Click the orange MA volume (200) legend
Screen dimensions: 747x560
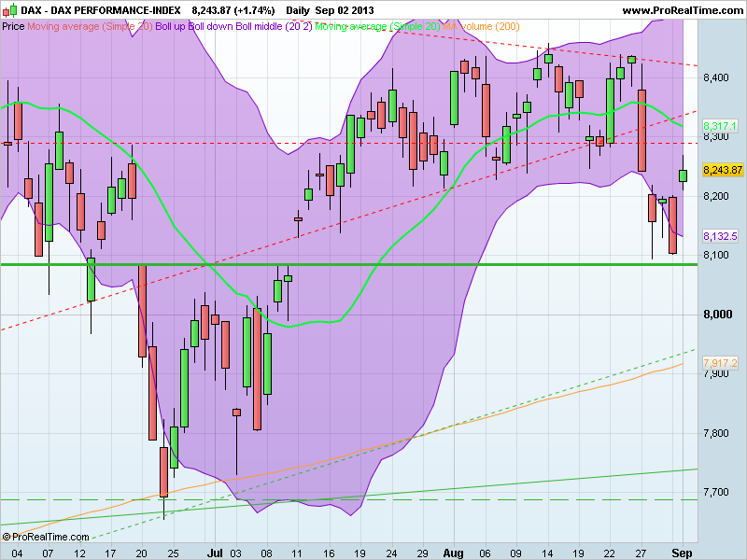(x=481, y=26)
